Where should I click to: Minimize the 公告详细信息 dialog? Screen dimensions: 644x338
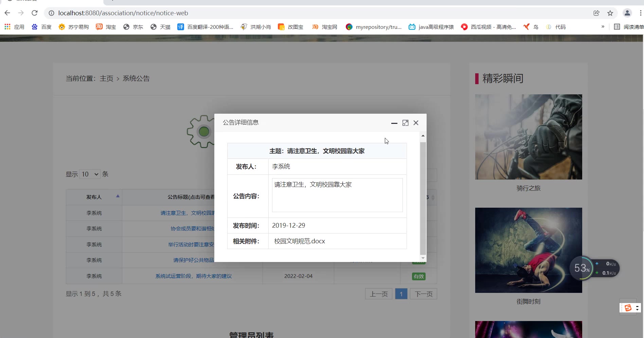pyautogui.click(x=394, y=123)
